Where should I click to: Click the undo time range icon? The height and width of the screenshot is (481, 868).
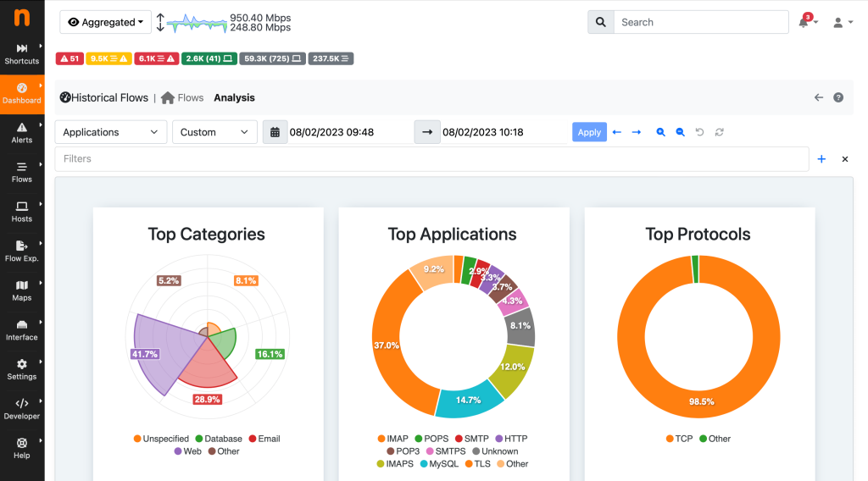[699, 132]
